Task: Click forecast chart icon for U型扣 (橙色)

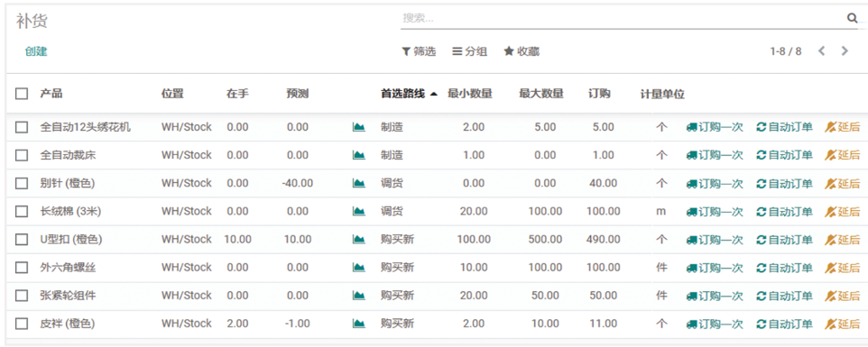Action: (359, 239)
